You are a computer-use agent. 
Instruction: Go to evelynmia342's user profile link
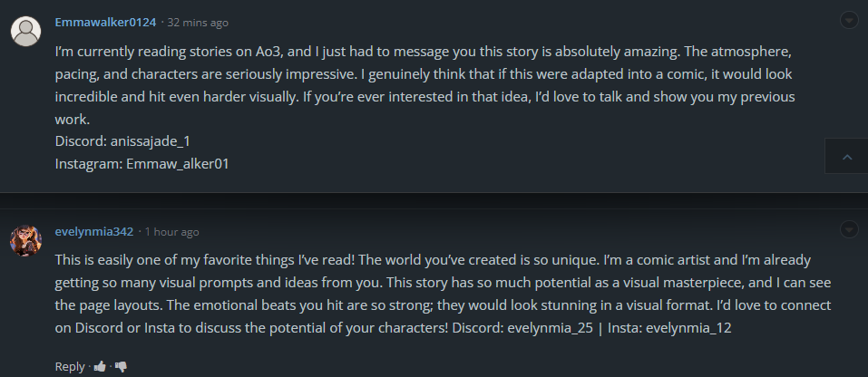tap(93, 231)
